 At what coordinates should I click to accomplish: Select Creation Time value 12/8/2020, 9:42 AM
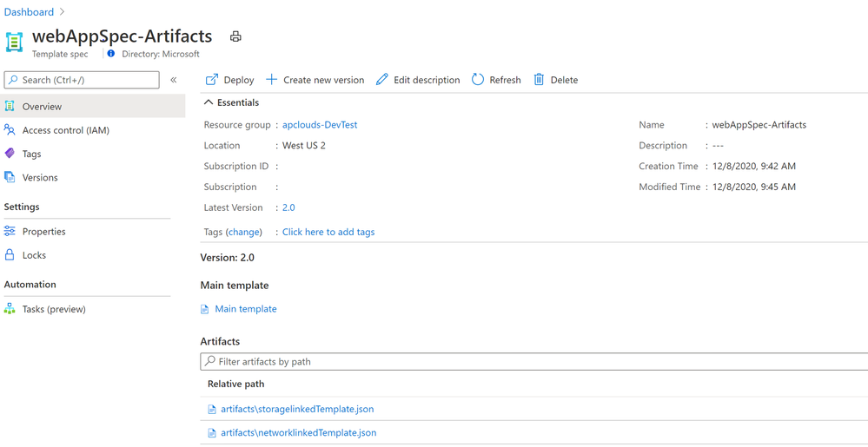[x=754, y=166]
